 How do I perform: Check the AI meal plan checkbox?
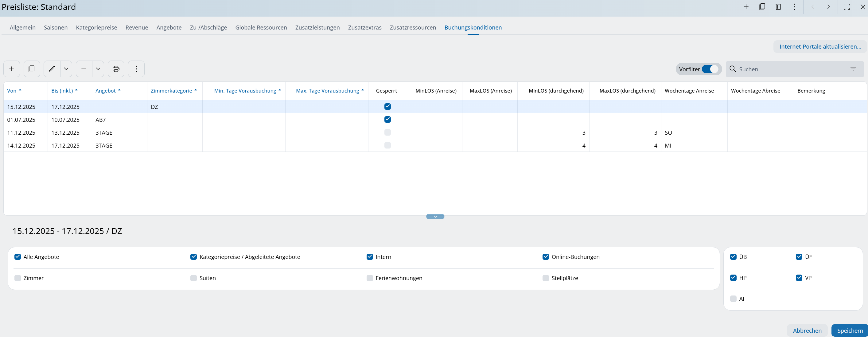coord(733,299)
